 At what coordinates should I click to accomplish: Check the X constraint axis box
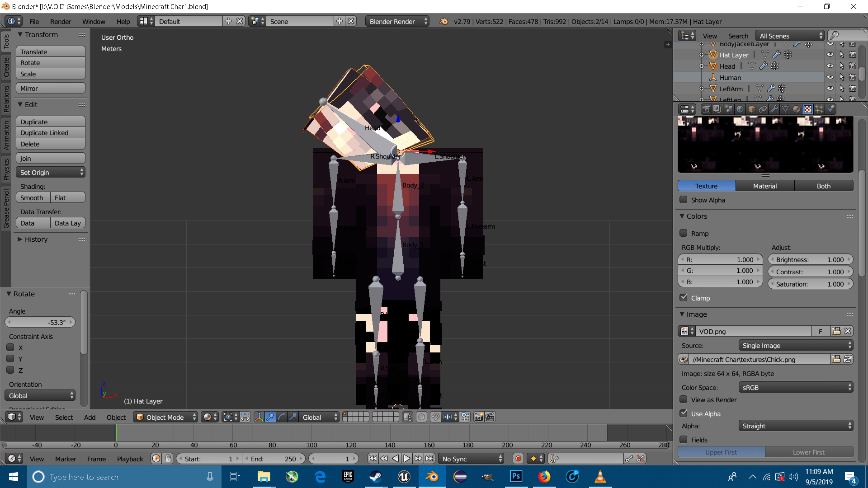(10, 347)
